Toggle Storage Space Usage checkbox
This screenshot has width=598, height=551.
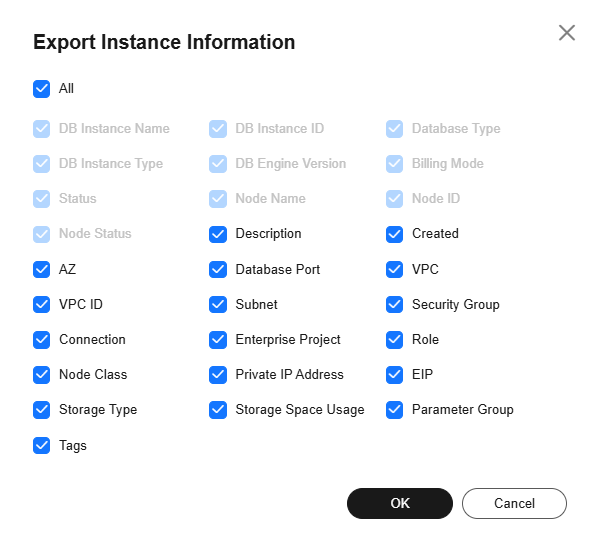pyautogui.click(x=218, y=410)
